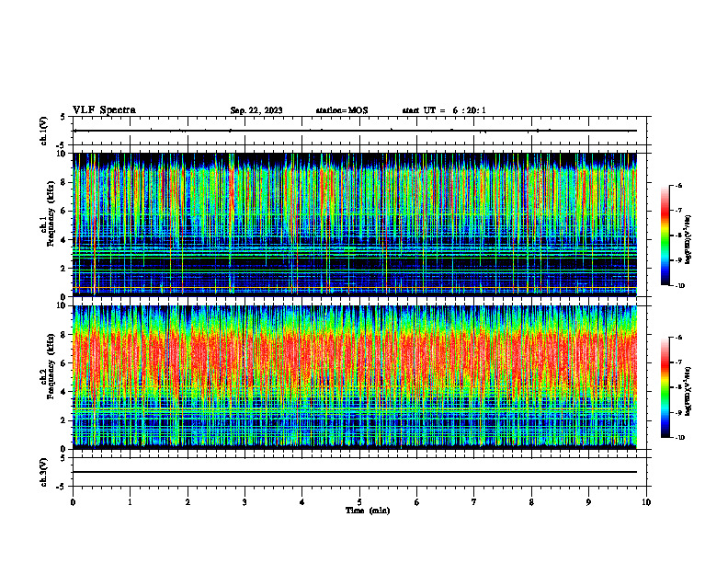This screenshot has width=728, height=563.
Task: Click inside the ch.2 spectrogram panel
Action: click(x=355, y=377)
